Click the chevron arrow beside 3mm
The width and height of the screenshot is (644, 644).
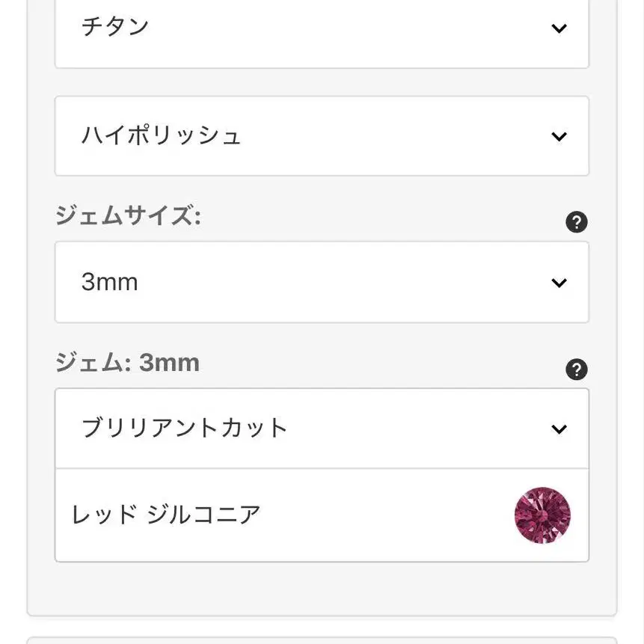point(559,283)
